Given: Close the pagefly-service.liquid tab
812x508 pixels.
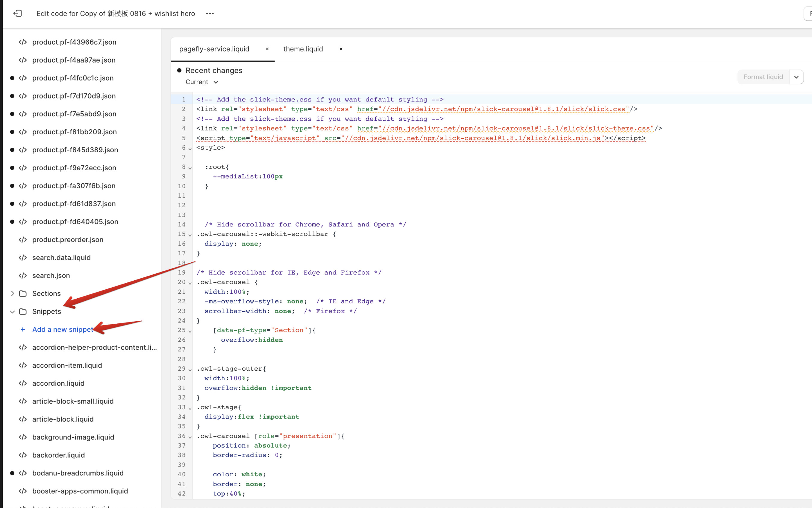Looking at the screenshot, I should (x=267, y=49).
